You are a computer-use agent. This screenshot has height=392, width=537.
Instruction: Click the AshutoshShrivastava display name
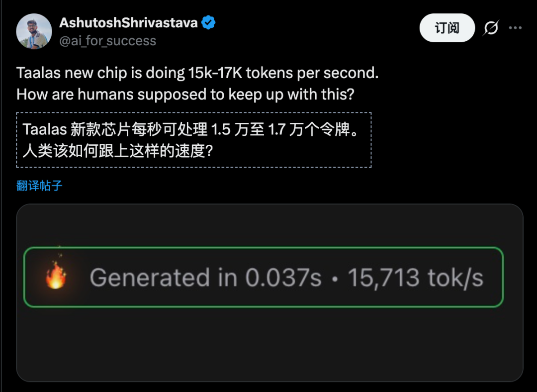[128, 22]
